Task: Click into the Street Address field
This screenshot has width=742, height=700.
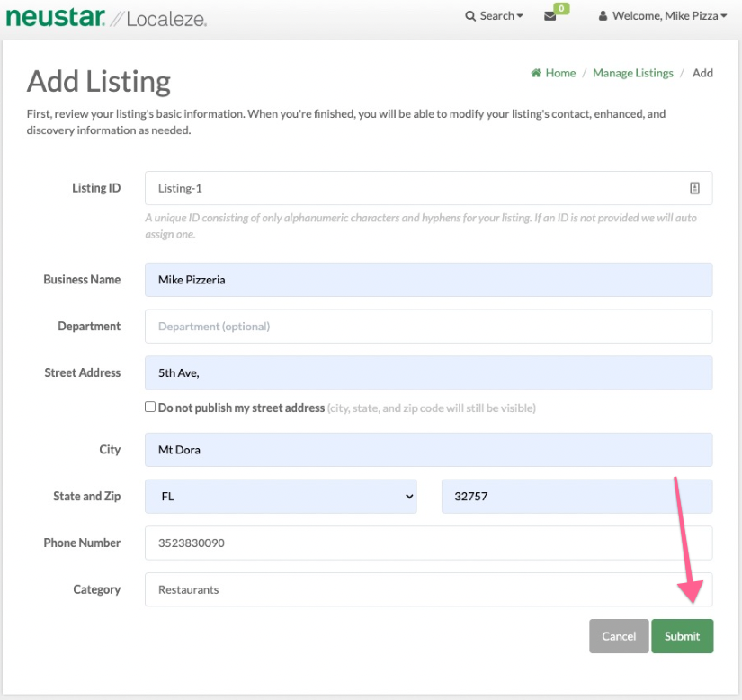Action: (x=428, y=372)
